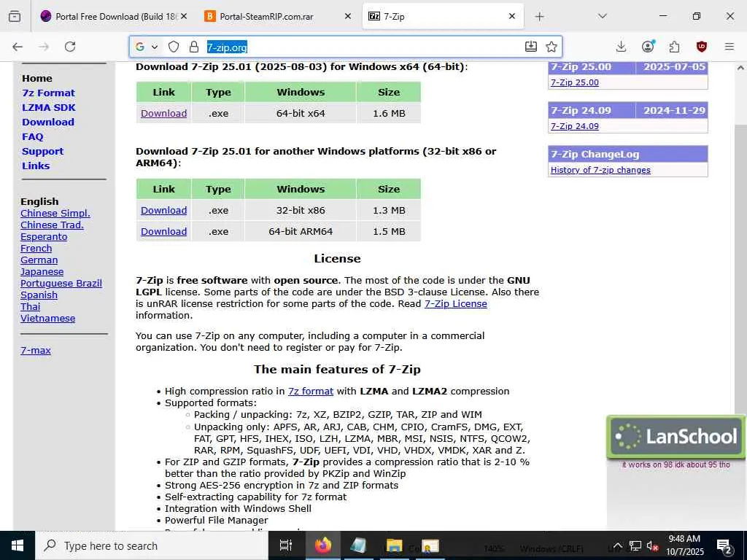Click the LanSchool banner
Screen dimensions: 747x560
676,436
